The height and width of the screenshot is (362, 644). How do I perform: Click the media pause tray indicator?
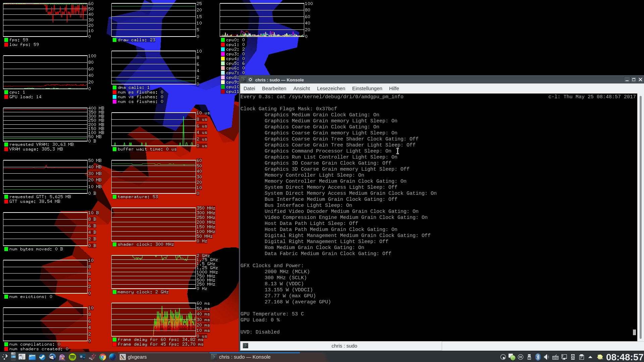tap(521, 357)
